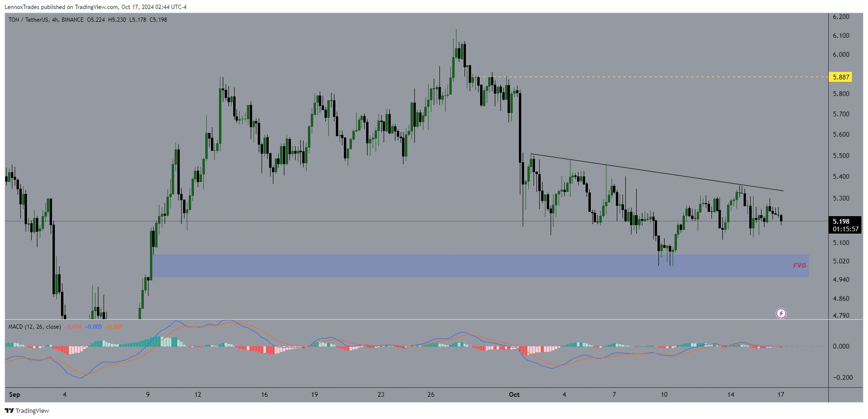Screen dimensions: 868x419
Task: Click the BINANCE exchange text in title
Action: click(x=72, y=20)
